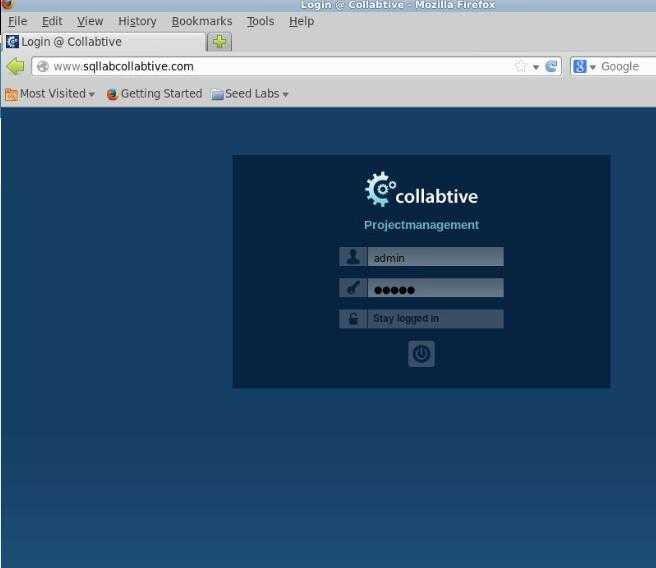Open the Help menu
This screenshot has height=568, width=656.
302,21
